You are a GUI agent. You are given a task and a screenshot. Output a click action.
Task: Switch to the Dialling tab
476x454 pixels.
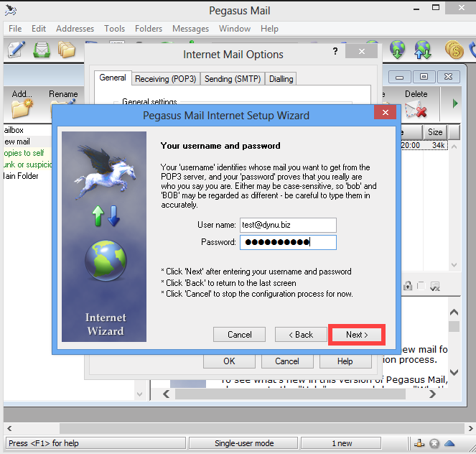pyautogui.click(x=281, y=79)
